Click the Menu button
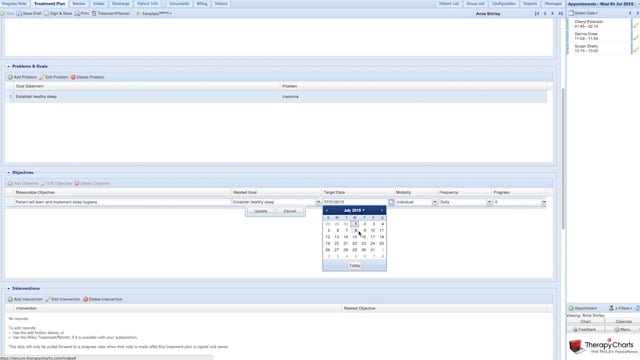The image size is (640, 360). coord(623,329)
